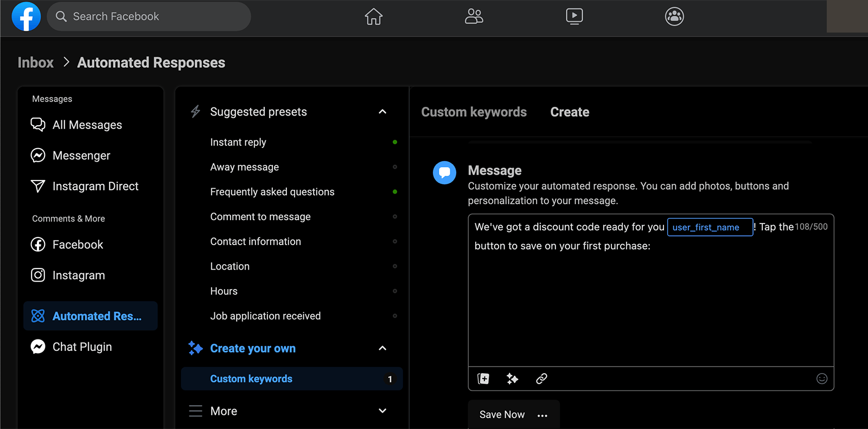
Task: Toggle Instant reply status dot
Action: click(x=395, y=142)
